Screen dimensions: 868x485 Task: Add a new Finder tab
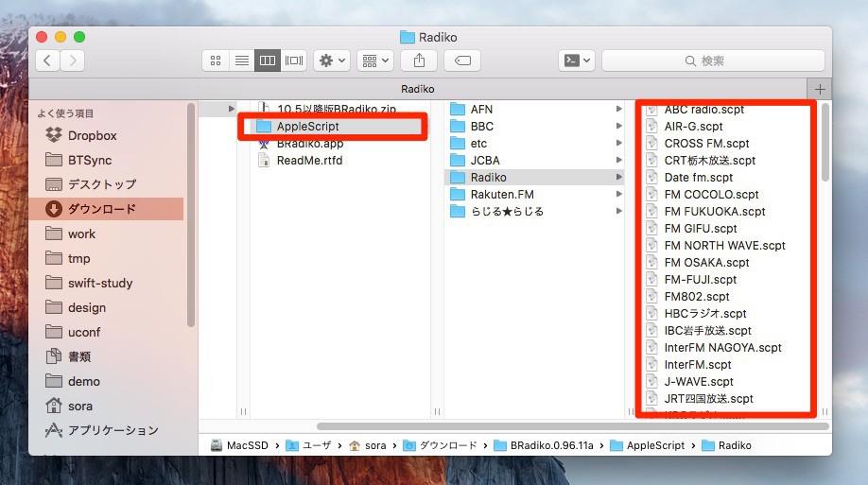[x=820, y=89]
